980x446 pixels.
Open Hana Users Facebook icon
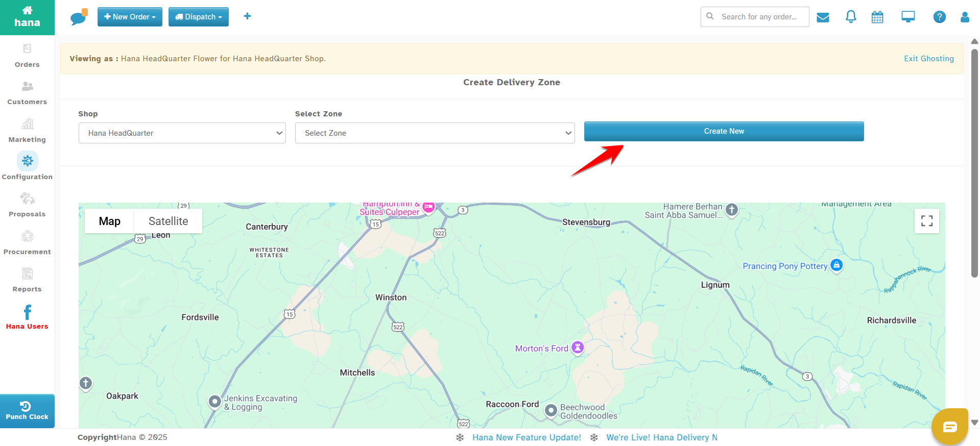(x=27, y=317)
